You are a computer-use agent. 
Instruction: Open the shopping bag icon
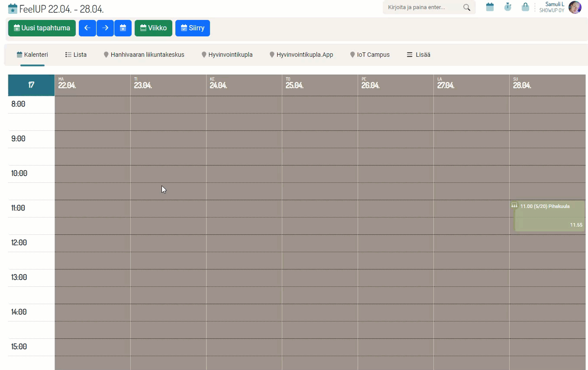525,7
